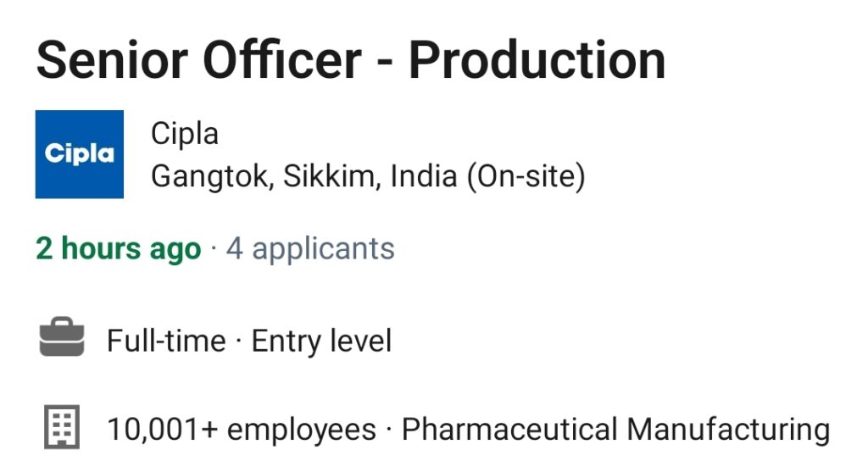Viewport: 868px width, 472px height.
Task: Tap the building company size icon
Action: pos(62,426)
